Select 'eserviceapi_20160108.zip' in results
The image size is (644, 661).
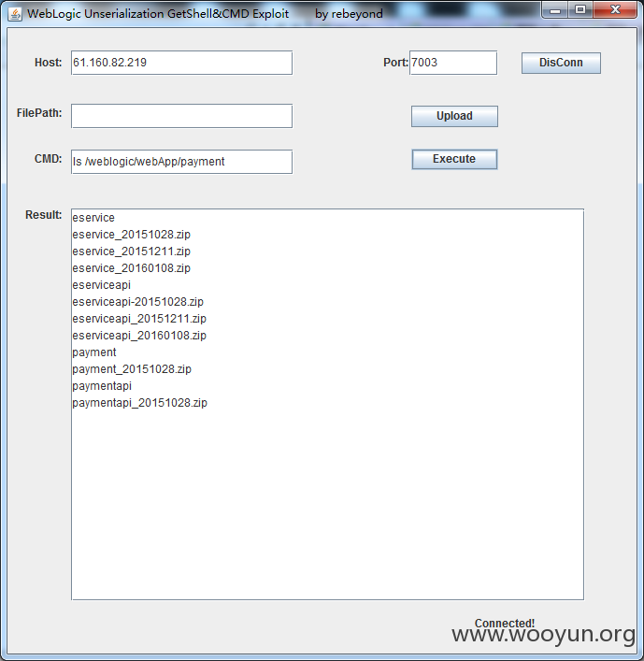coord(139,336)
